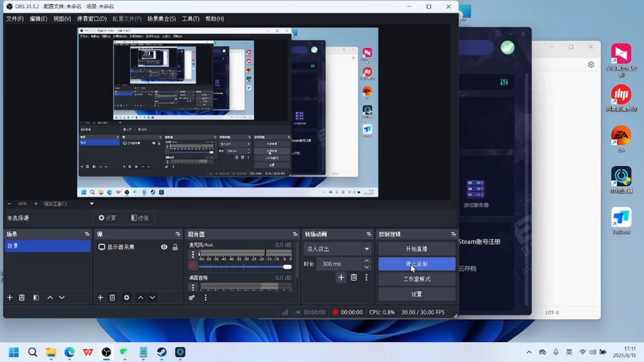Unmute 麦克风/Aux with red speaker icon
This screenshot has height=362, width=644.
pyautogui.click(x=193, y=266)
